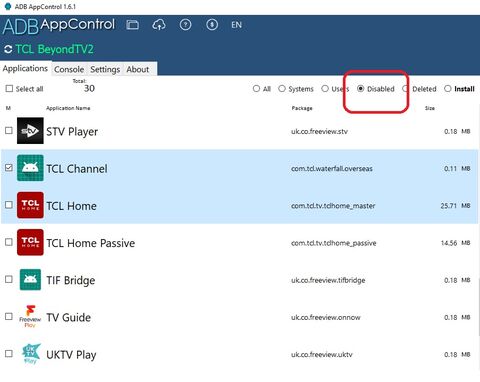Click package com.tcl.tv.tclhome_master

pos(333,206)
